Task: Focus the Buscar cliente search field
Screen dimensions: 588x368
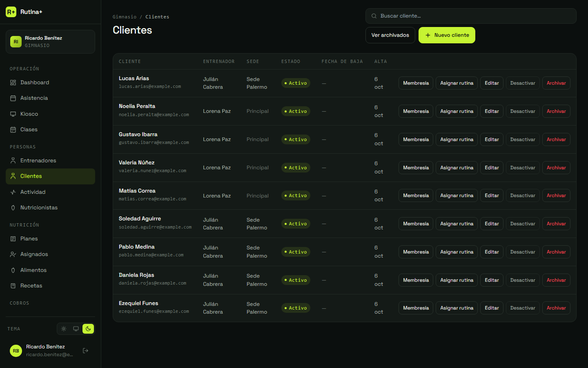Action: click(471, 16)
